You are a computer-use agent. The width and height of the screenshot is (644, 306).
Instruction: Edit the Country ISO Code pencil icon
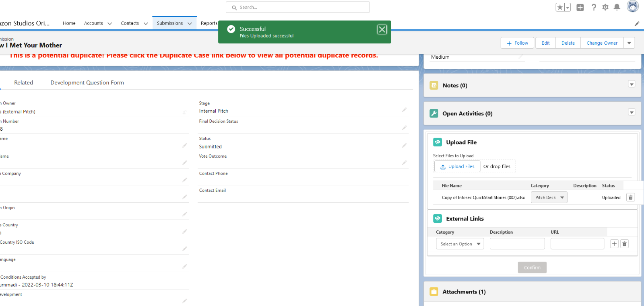(x=184, y=249)
